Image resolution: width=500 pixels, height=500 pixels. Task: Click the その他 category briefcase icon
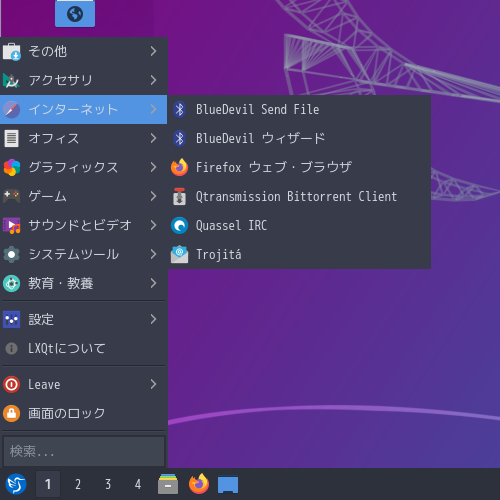(12, 52)
